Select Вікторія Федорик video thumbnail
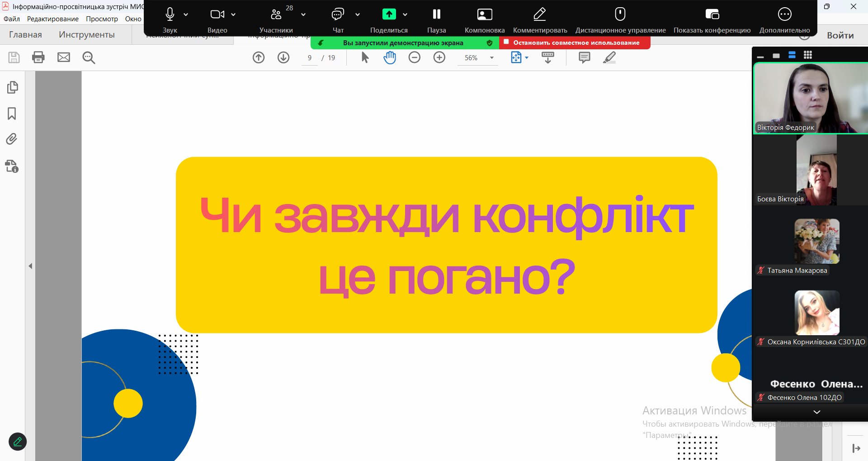Viewport: 868px width, 461px height. (x=811, y=98)
